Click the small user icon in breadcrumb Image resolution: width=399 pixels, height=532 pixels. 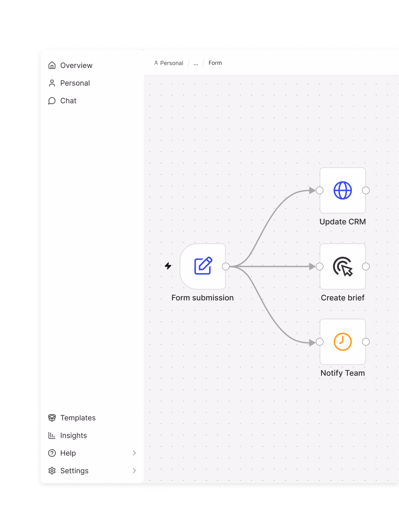[x=156, y=63]
